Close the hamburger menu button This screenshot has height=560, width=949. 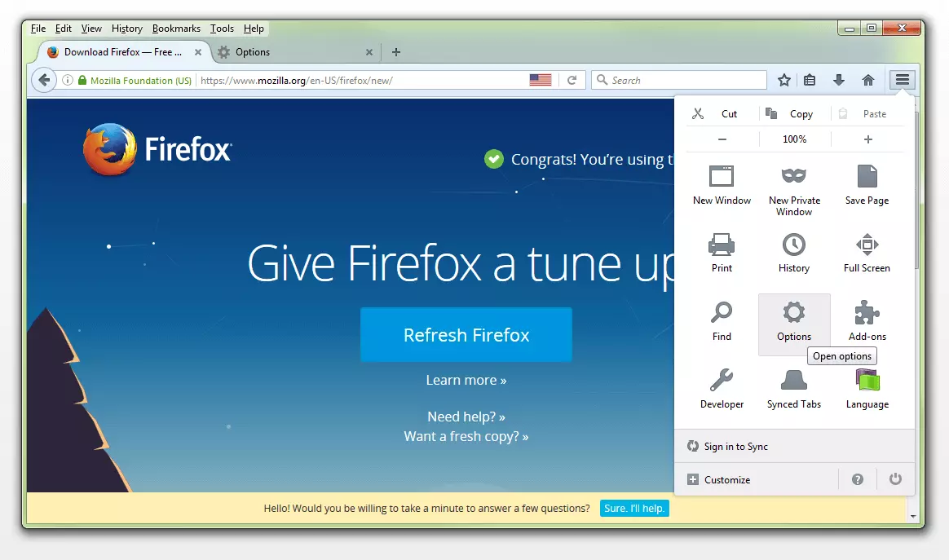[x=902, y=80]
